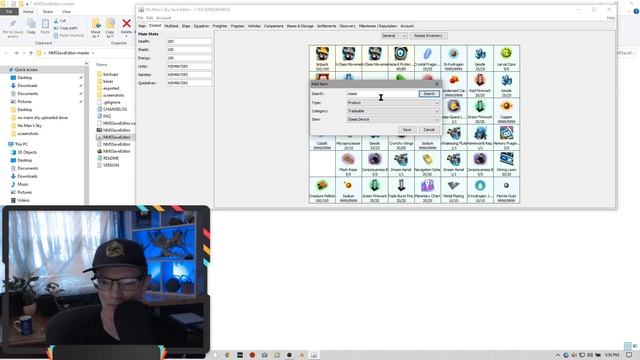This screenshot has height=360, width=640.
Task: Expand the Explorer address bar path dropdown
Action: pos(93,53)
